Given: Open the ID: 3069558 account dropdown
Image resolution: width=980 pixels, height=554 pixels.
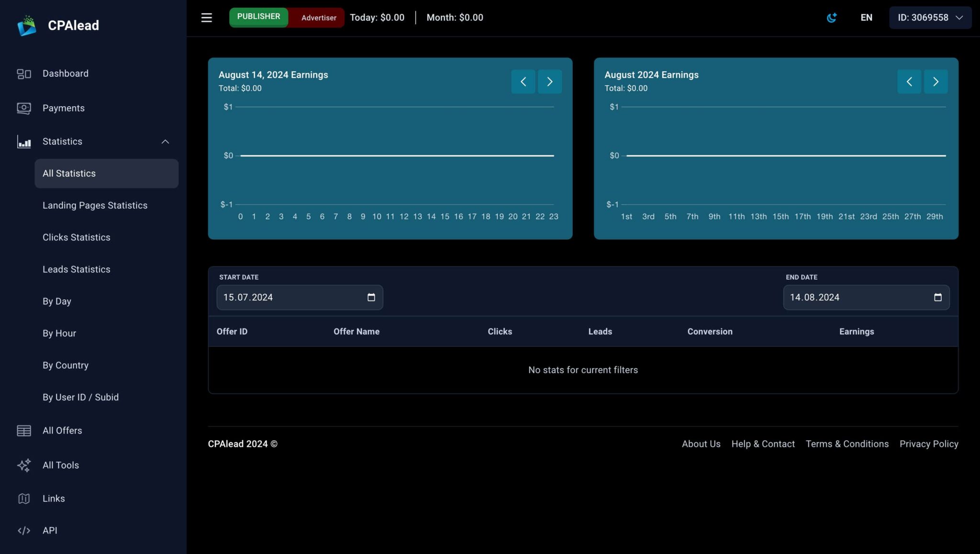Looking at the screenshot, I should pos(930,18).
